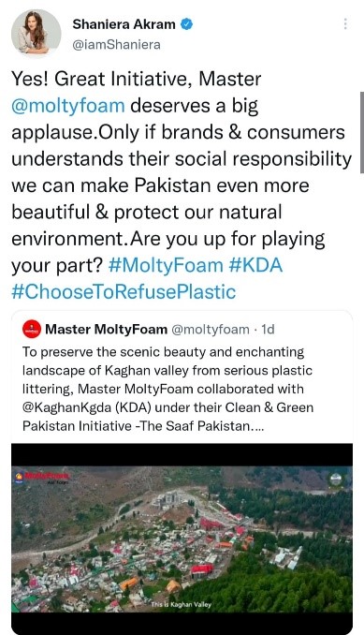
Task: Open the @KaghanKgda mention in quoted tweet
Action: pos(66,407)
